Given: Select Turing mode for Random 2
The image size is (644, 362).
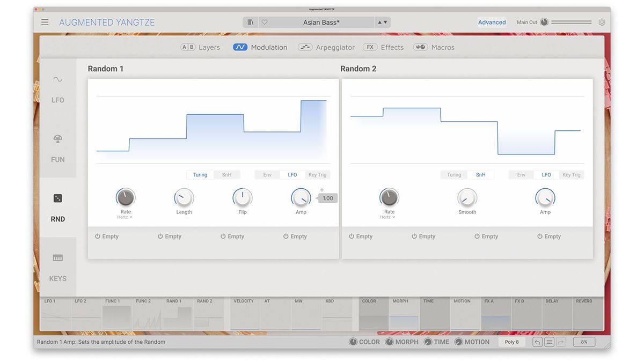Looking at the screenshot, I should tap(454, 175).
